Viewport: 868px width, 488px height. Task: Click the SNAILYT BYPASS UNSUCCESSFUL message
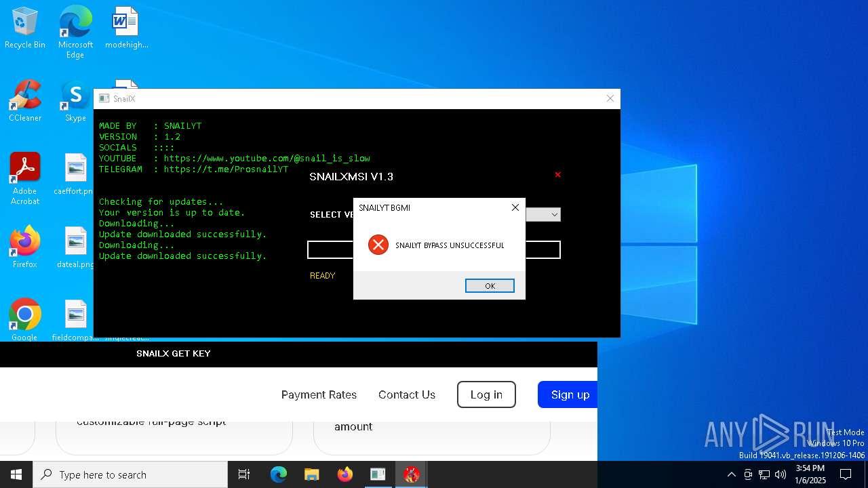[x=450, y=245]
